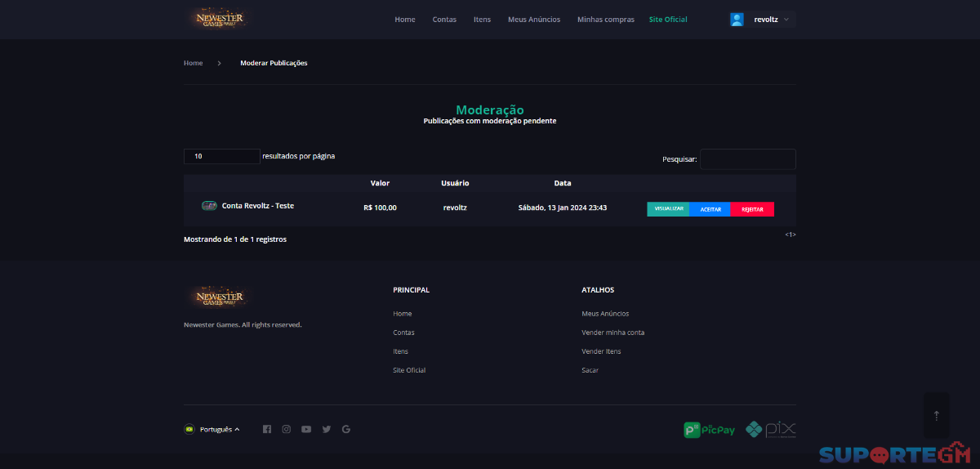Click the R$ 100,00 value cell

[x=380, y=208]
